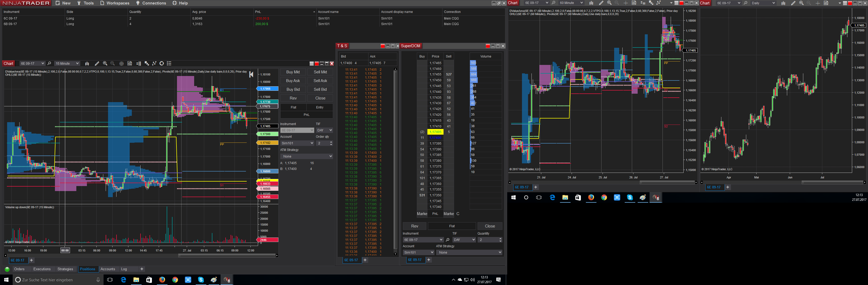The width and height of the screenshot is (868, 285).
Task: Open the New menu
Action: [63, 3]
